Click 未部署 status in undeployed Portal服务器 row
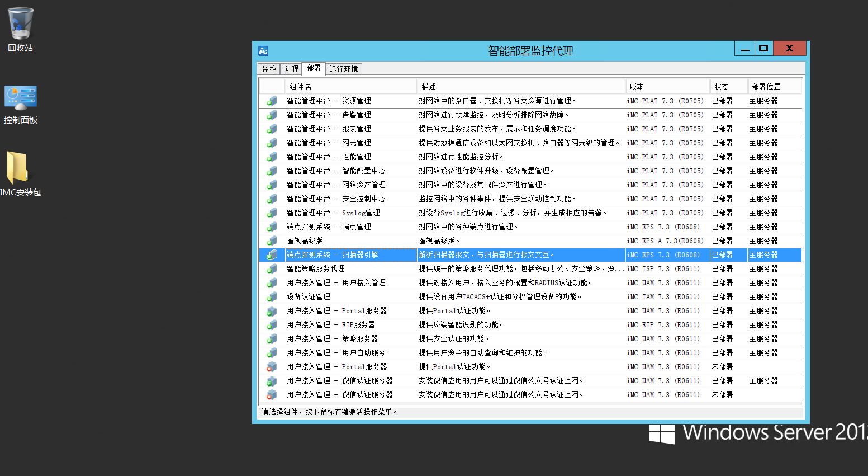868x476 pixels. [722, 367]
